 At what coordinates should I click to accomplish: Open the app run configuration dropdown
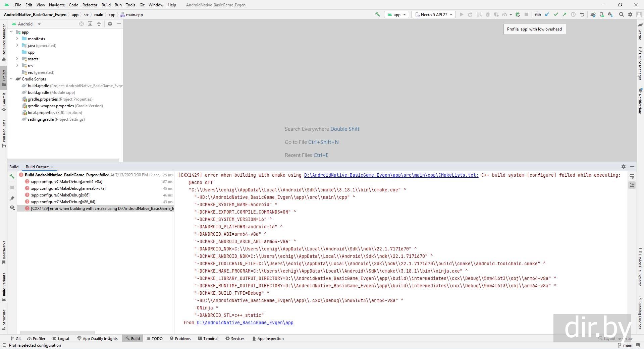point(397,14)
